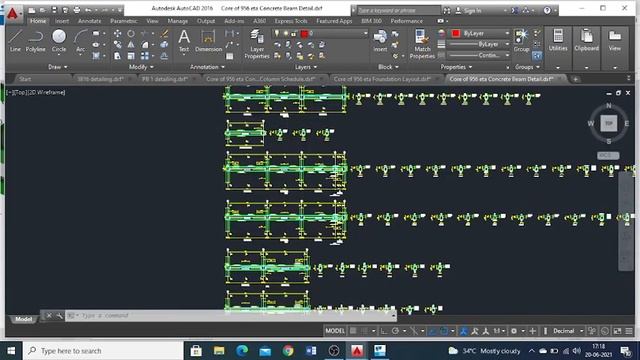Expand the Draw panel
Image resolution: width=640 pixels, height=360 pixels.
click(58, 67)
